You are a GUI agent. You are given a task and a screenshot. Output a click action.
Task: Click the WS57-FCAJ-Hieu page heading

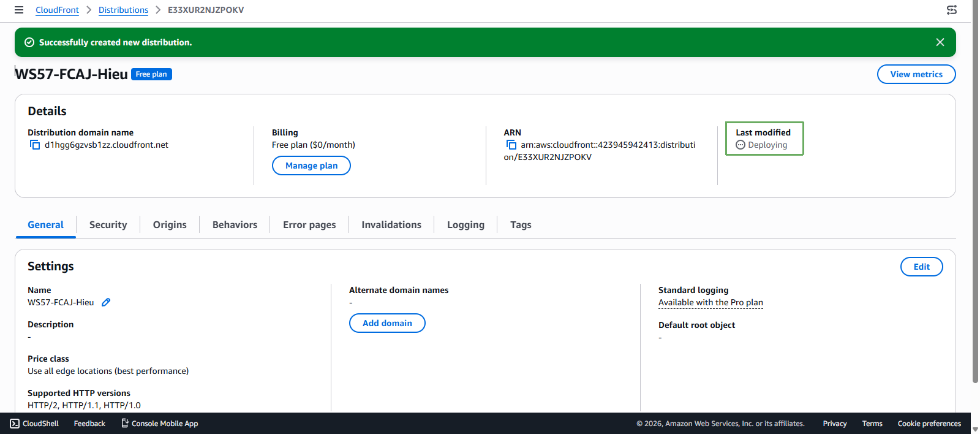(x=72, y=74)
